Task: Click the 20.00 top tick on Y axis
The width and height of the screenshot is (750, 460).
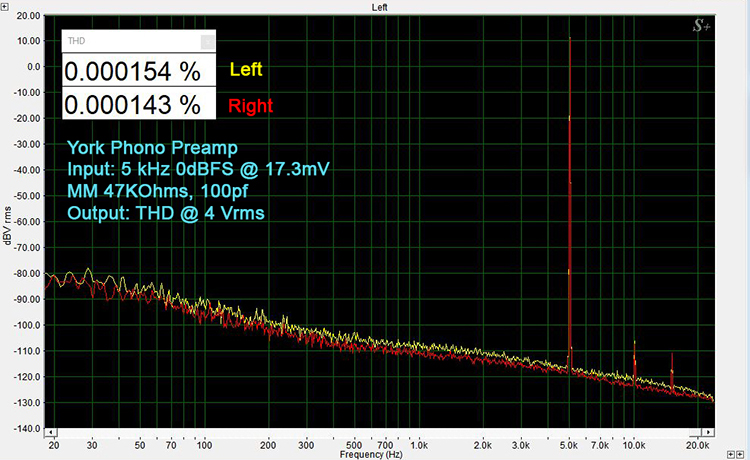Action: coord(28,17)
